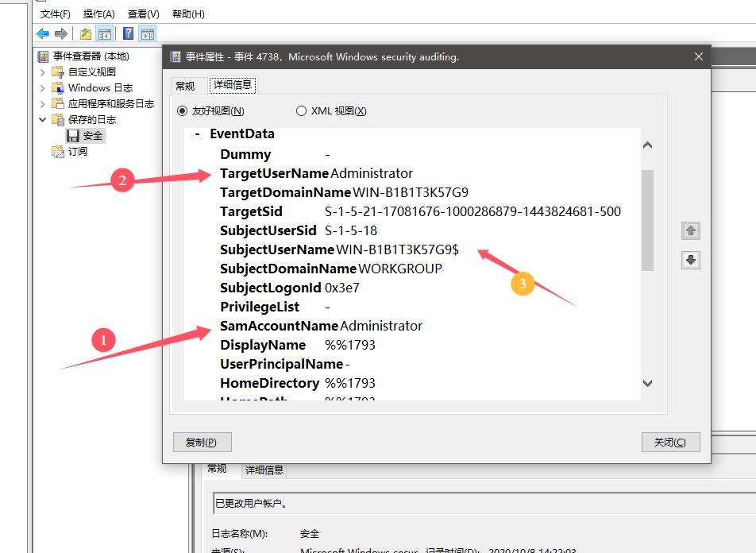Click the next event down arrow button
The height and width of the screenshot is (553, 756).
690,260
